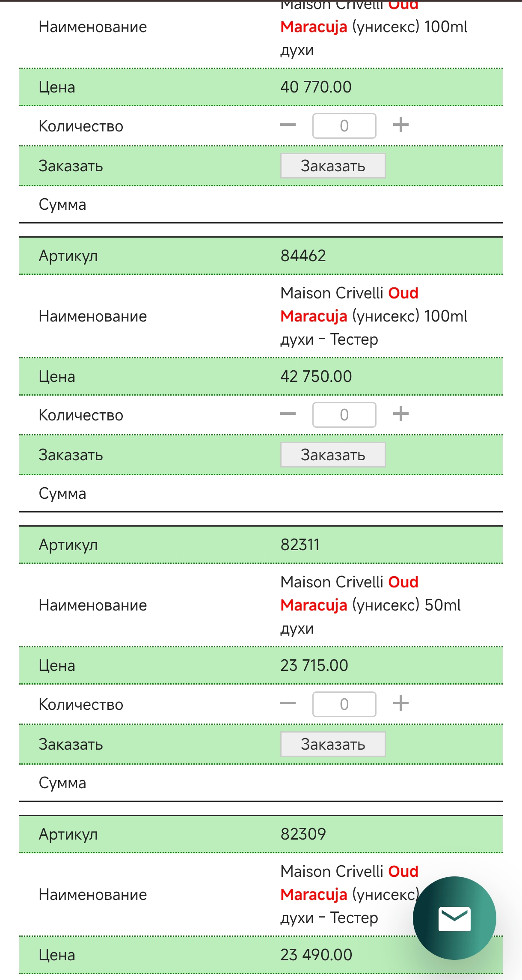Select article number 84462
This screenshot has height=980, width=522.
[303, 256]
